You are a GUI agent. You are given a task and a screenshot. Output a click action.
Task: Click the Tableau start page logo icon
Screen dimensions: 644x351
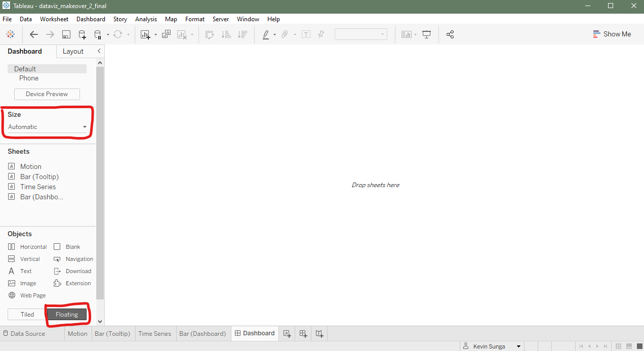pyautogui.click(x=10, y=34)
